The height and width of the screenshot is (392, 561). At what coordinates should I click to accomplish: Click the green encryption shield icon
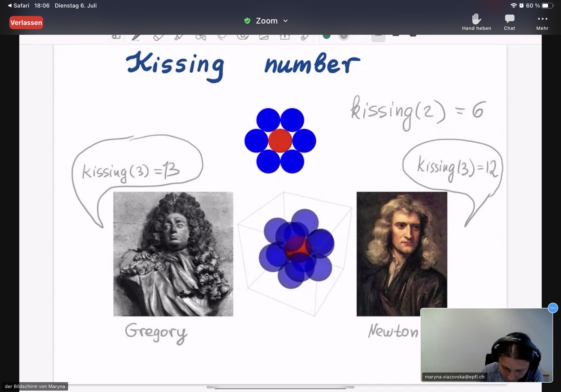click(x=247, y=21)
